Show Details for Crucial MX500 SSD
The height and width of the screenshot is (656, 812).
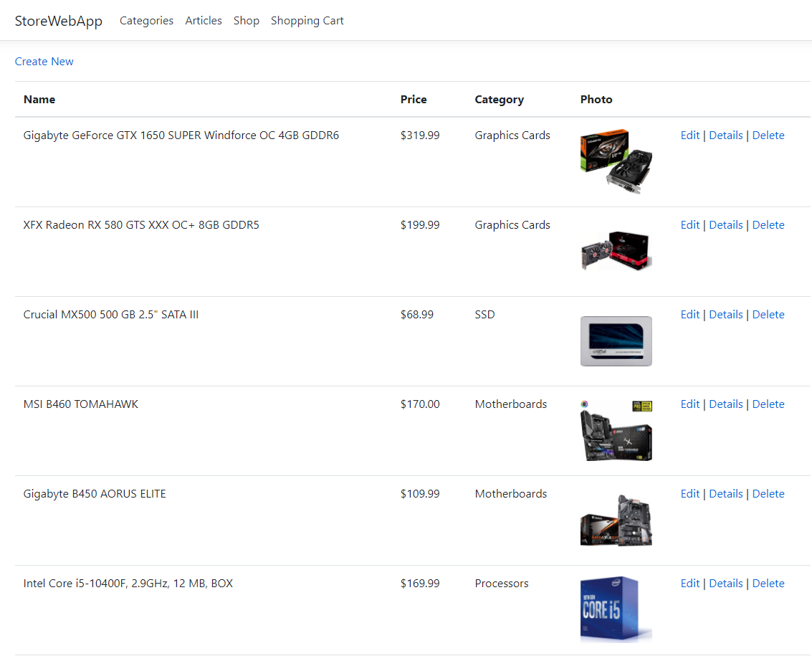[725, 315]
